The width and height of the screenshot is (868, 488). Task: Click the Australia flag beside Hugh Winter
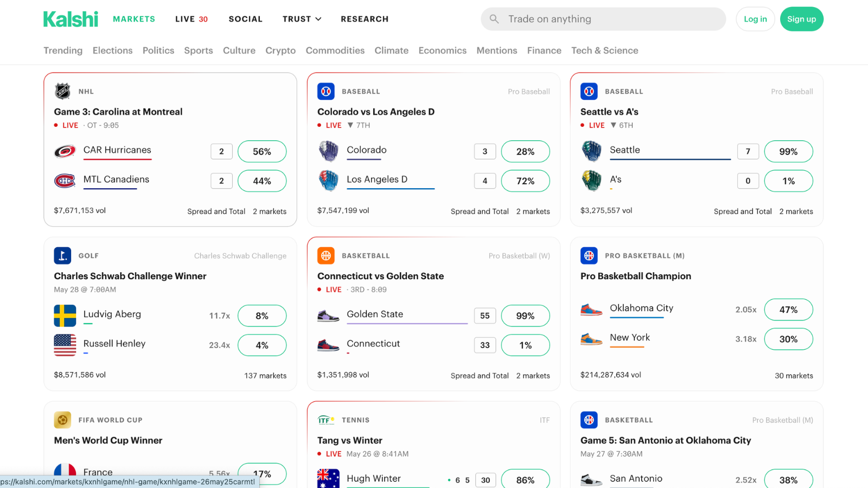coord(328,479)
